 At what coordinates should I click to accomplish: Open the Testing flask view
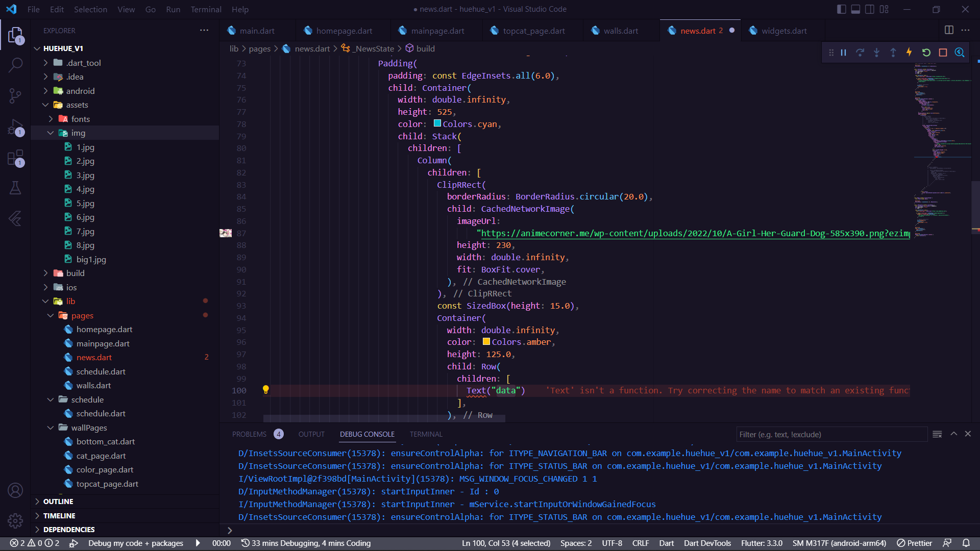[x=15, y=188]
